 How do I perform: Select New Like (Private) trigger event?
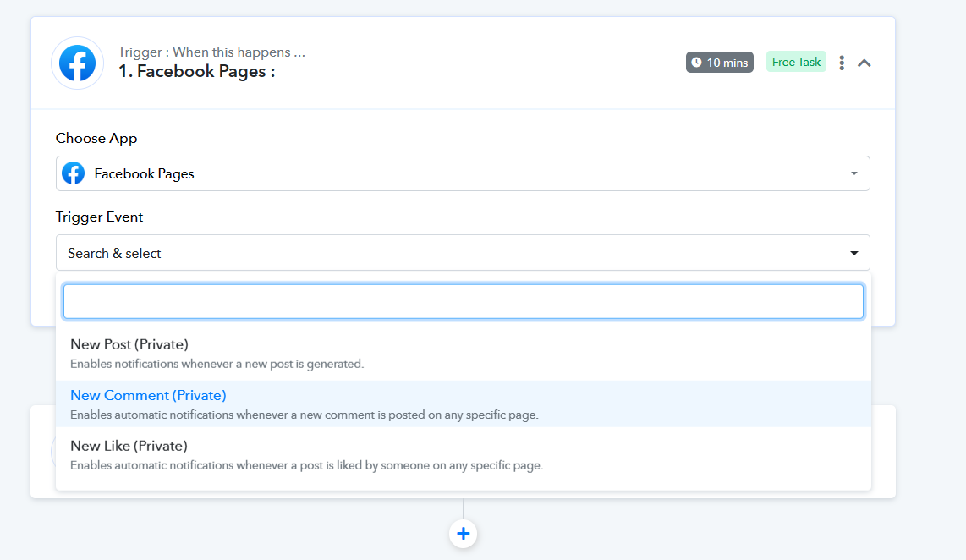pos(464,455)
